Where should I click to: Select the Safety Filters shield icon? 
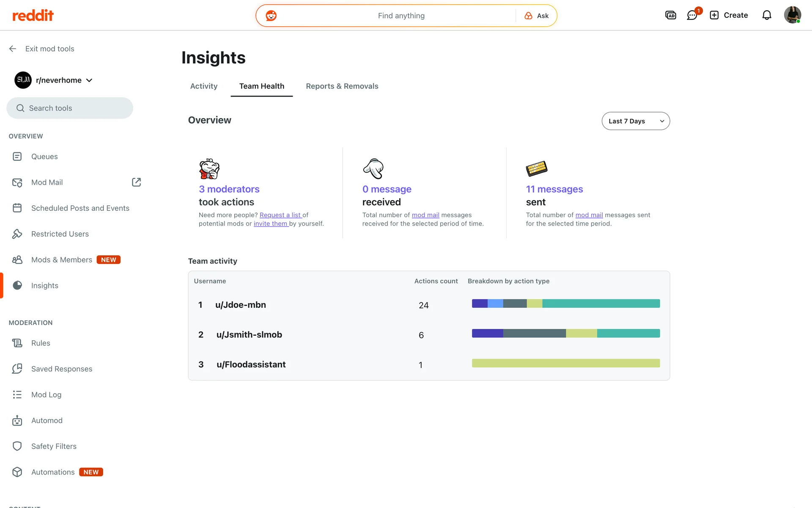(x=17, y=446)
